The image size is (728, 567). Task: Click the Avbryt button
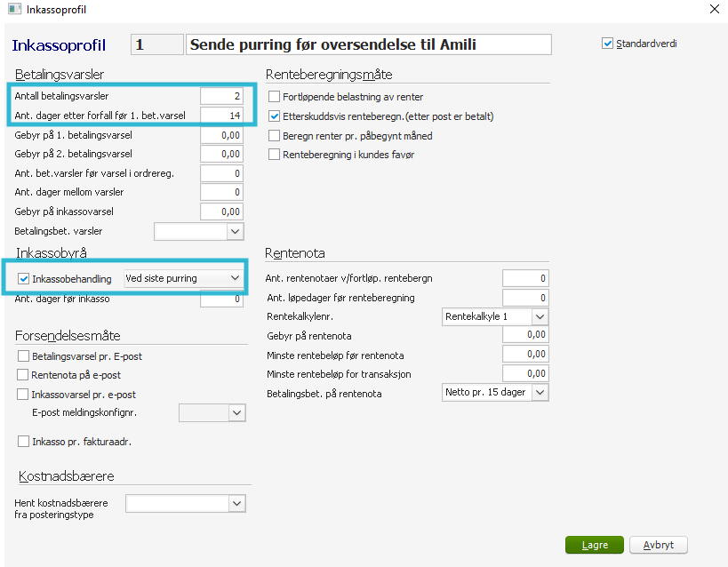pyautogui.click(x=659, y=545)
